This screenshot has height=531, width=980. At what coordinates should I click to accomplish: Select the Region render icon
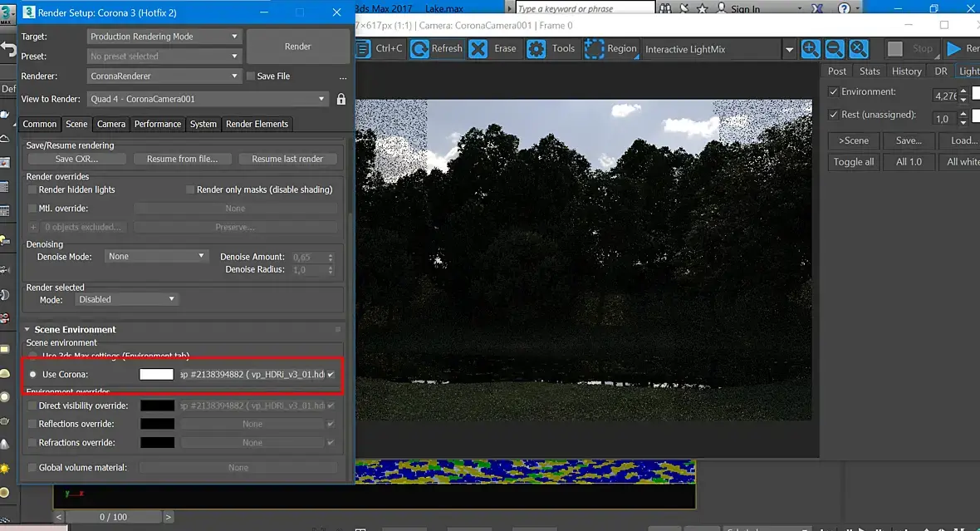tap(594, 49)
